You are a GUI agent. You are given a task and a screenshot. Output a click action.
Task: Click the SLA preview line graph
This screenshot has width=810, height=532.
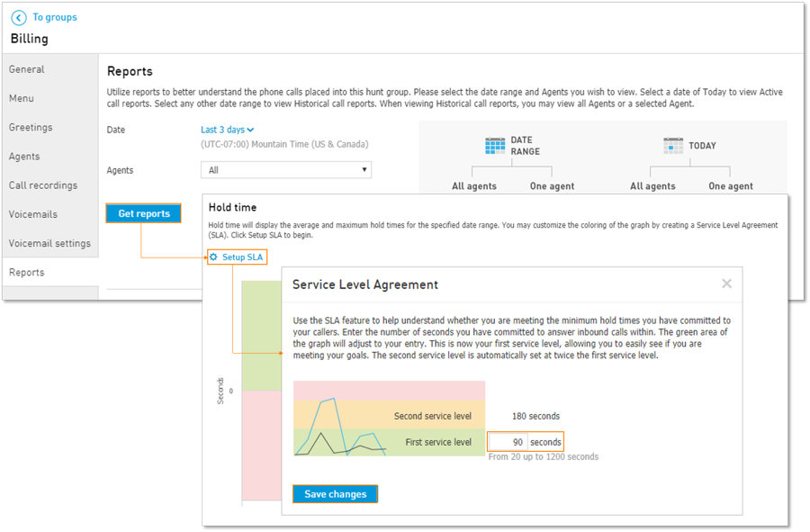[x=341, y=427]
